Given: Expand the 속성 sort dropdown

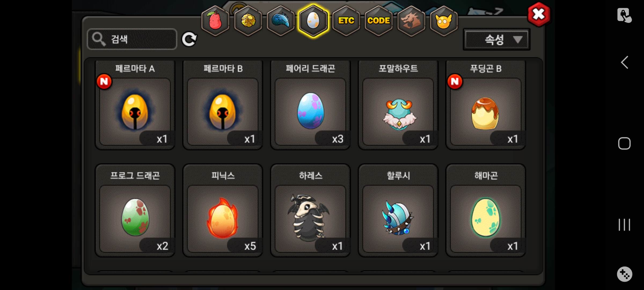Looking at the screenshot, I should click(497, 40).
